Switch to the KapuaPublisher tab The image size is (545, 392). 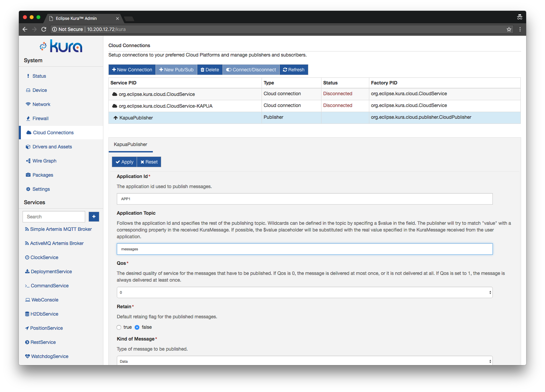(131, 144)
